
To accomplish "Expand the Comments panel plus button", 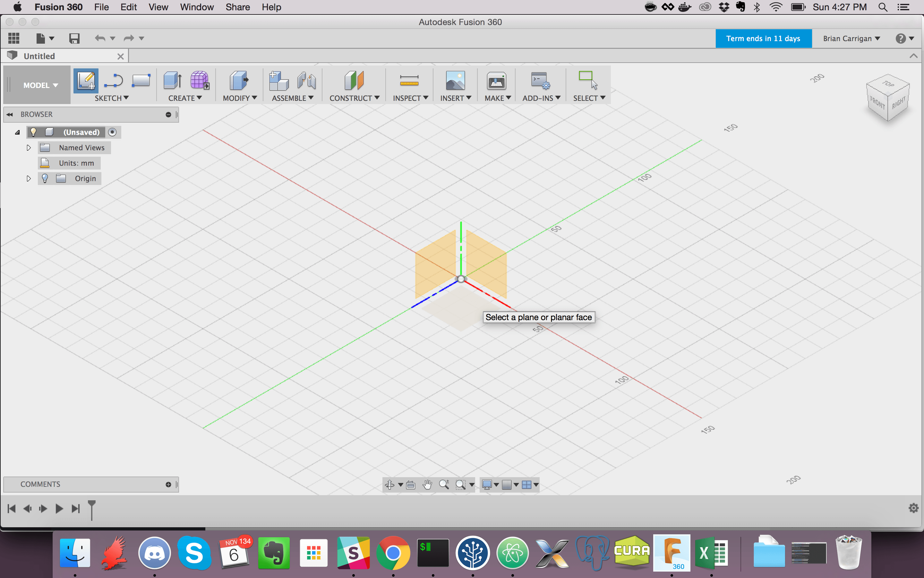I will (168, 484).
